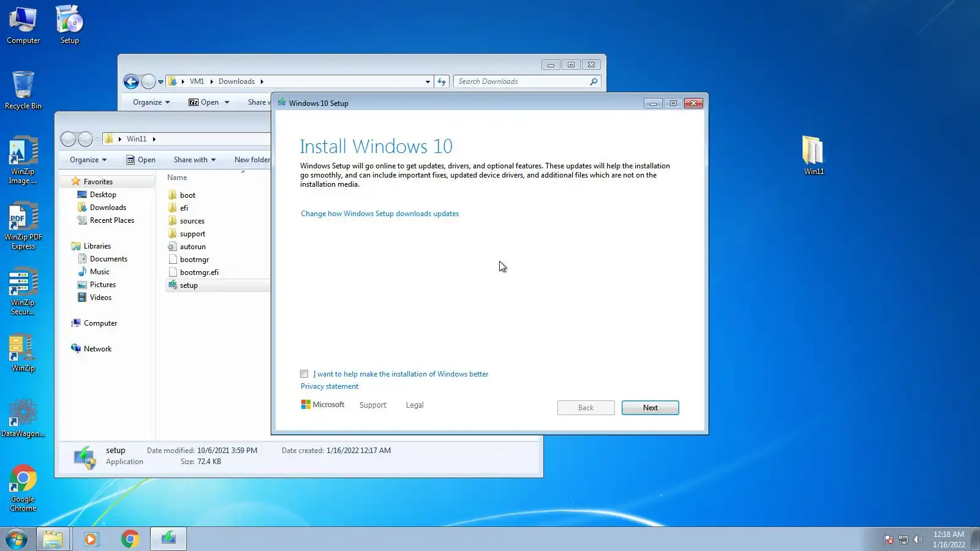Screen dimensions: 980x551
Task: Click Next in Windows 10 Setup
Action: pyautogui.click(x=650, y=408)
